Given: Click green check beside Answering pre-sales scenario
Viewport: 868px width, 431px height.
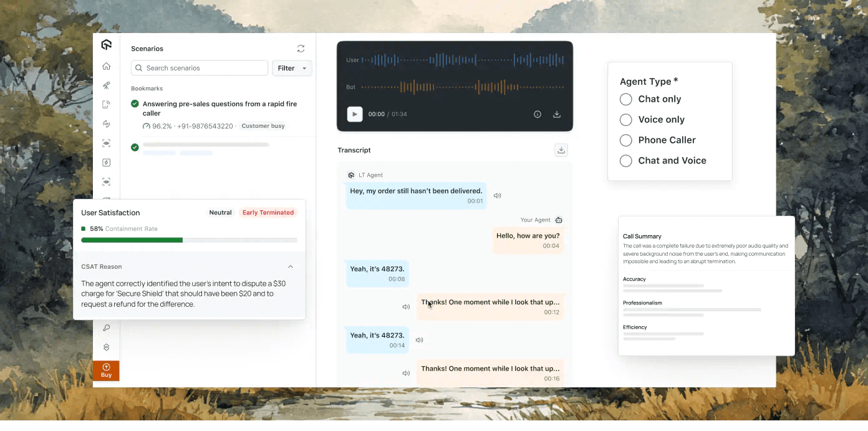Looking at the screenshot, I should 135,104.
